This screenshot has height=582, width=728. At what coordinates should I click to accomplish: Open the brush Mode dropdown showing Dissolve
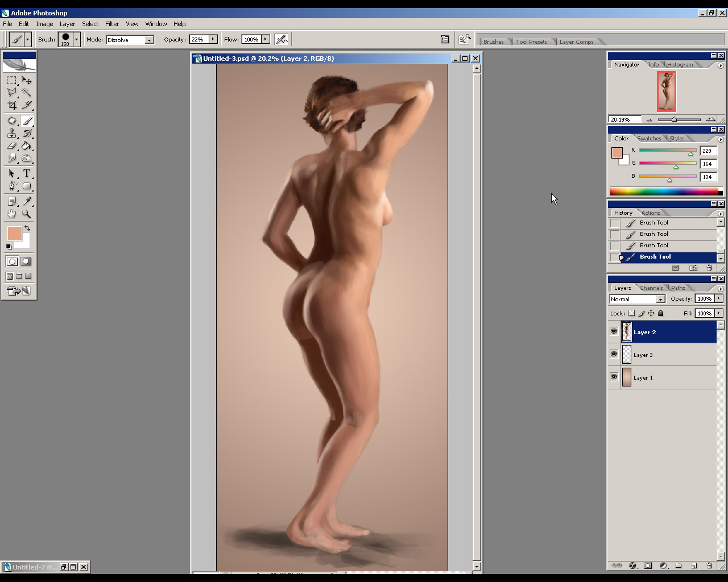pyautogui.click(x=130, y=40)
